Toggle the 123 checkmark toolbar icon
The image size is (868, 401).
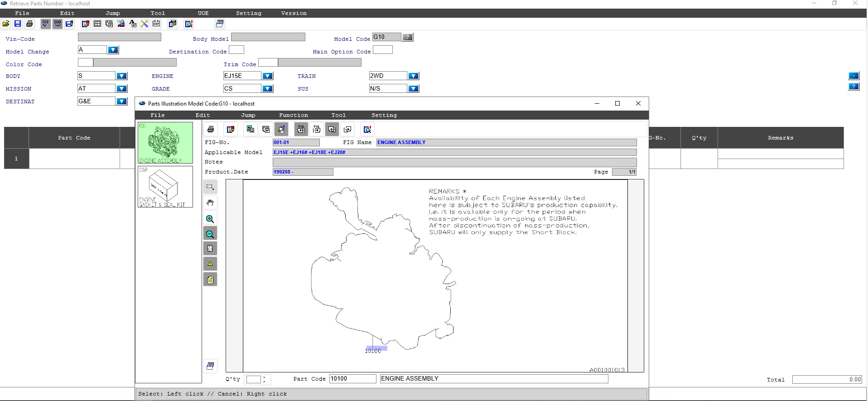(x=45, y=24)
